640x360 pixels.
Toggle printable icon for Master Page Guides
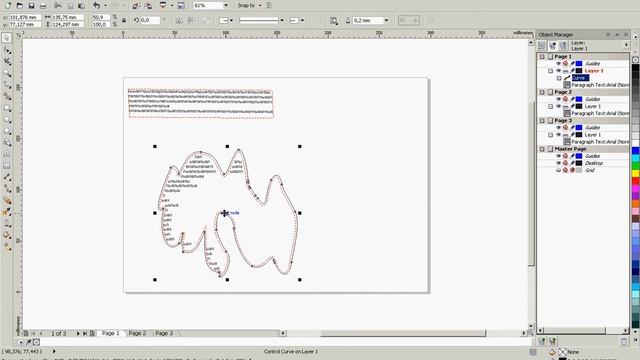click(x=565, y=156)
